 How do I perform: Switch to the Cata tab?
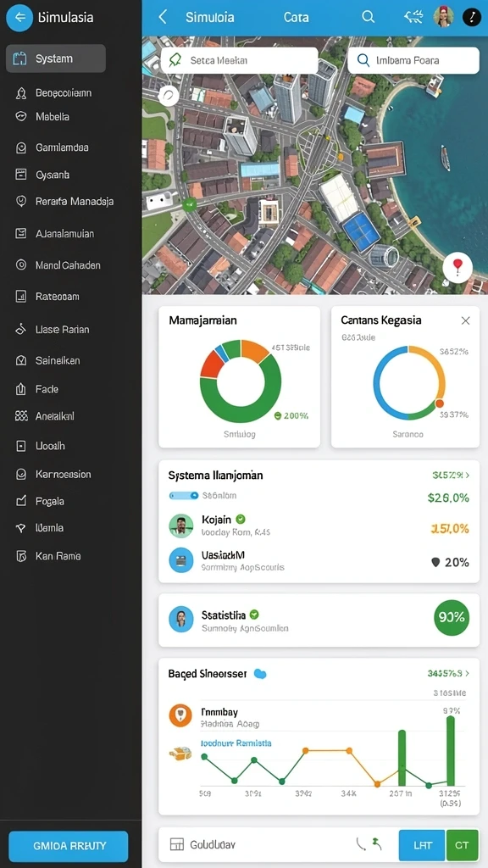296,17
